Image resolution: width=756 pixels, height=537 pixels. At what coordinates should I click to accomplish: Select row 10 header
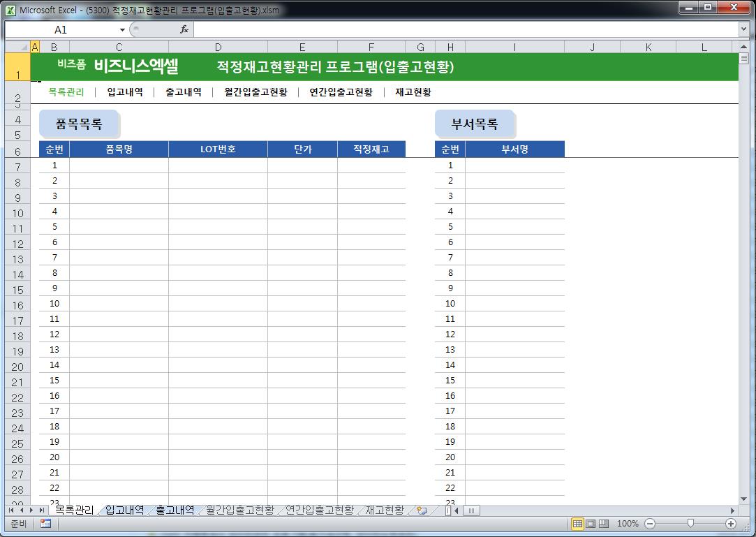click(18, 213)
